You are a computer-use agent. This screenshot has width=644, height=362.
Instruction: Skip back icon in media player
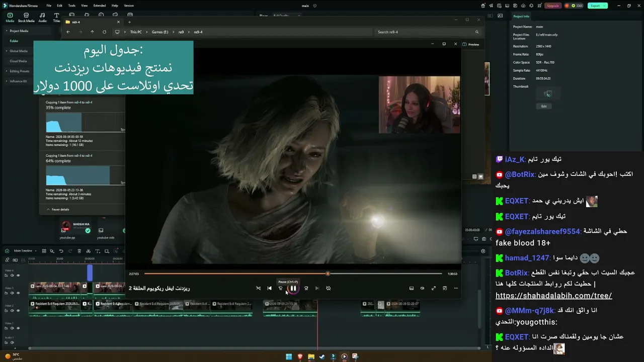(x=281, y=288)
